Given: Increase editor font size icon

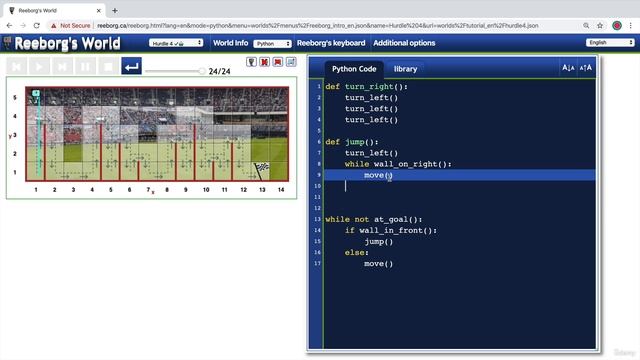Looking at the screenshot, I should pos(586,68).
